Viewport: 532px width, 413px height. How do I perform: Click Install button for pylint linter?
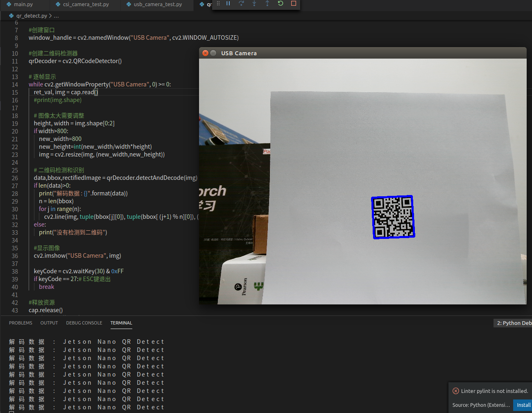coord(523,405)
